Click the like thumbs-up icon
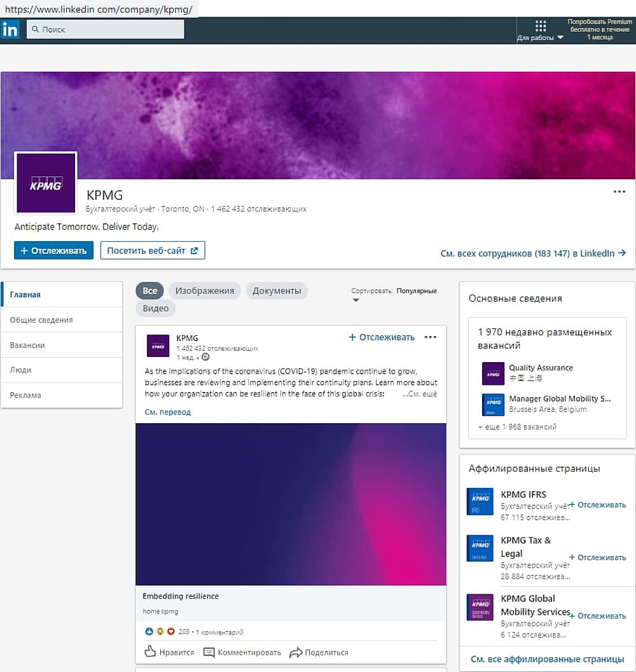 (x=150, y=652)
